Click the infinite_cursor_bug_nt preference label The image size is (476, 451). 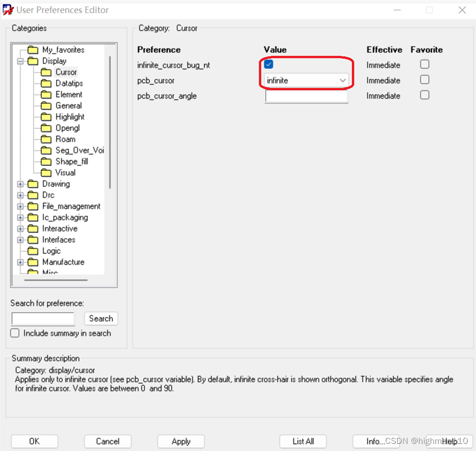173,66
